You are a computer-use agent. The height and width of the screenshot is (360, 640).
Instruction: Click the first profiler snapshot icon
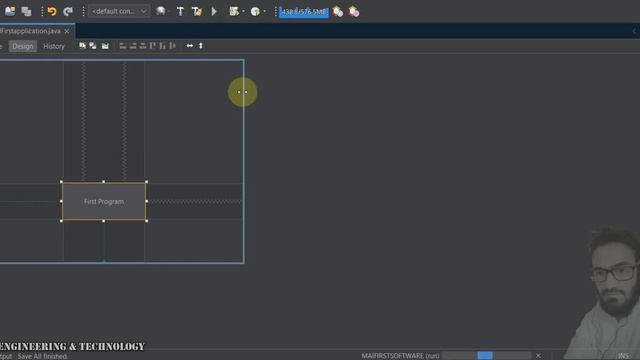pyautogui.click(x=338, y=11)
